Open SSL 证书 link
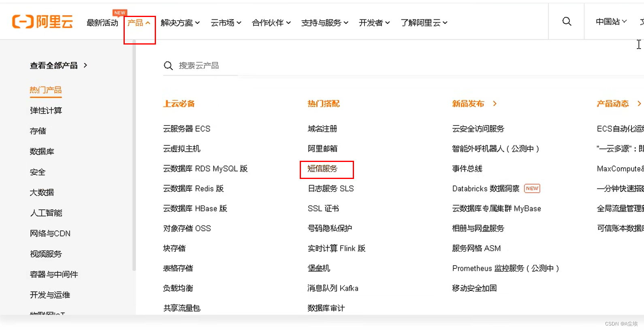The height and width of the screenshot is (330, 644). (323, 209)
